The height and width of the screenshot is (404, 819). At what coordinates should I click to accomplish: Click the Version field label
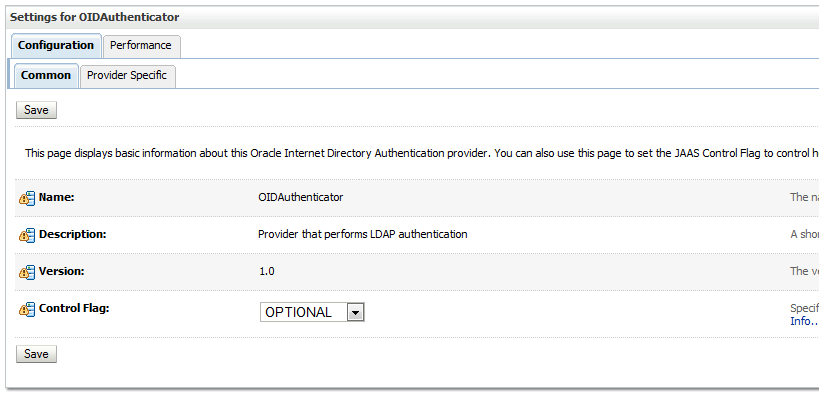coord(62,271)
